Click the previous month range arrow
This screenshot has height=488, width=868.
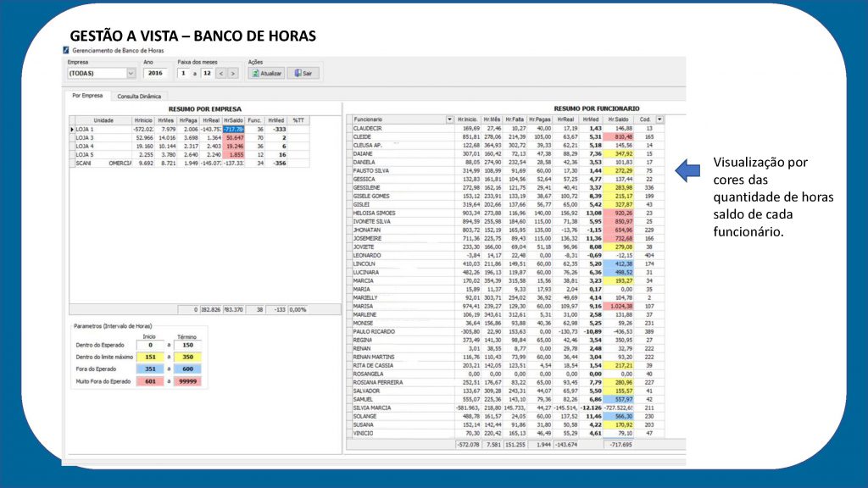pyautogui.click(x=221, y=73)
